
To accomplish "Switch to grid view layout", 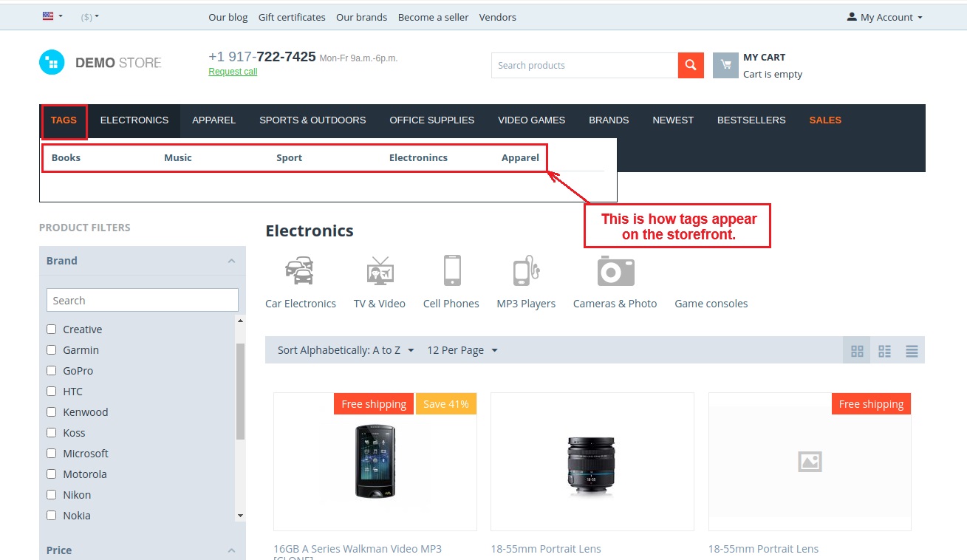I will tap(857, 351).
